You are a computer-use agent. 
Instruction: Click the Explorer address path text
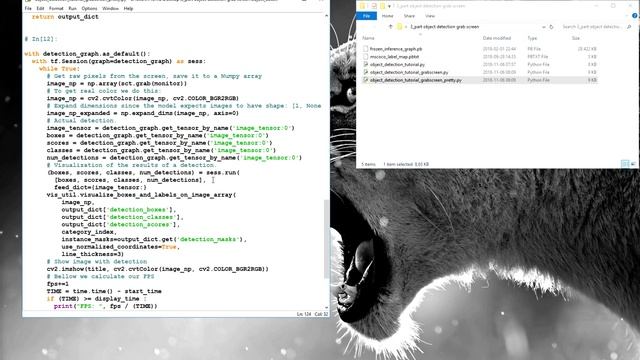pyautogui.click(x=444, y=27)
